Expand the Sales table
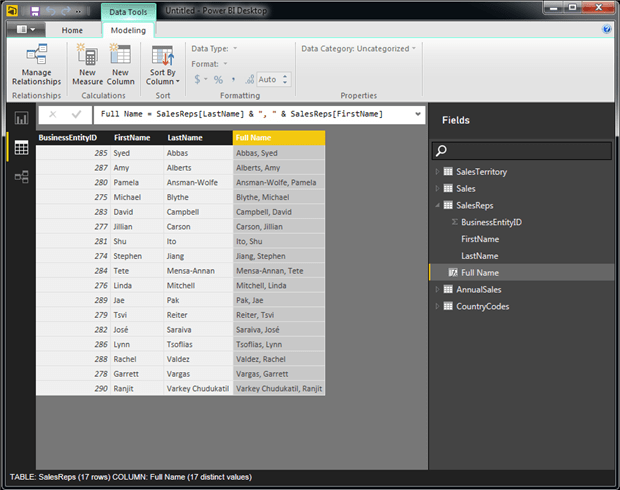620x490 pixels. point(437,188)
